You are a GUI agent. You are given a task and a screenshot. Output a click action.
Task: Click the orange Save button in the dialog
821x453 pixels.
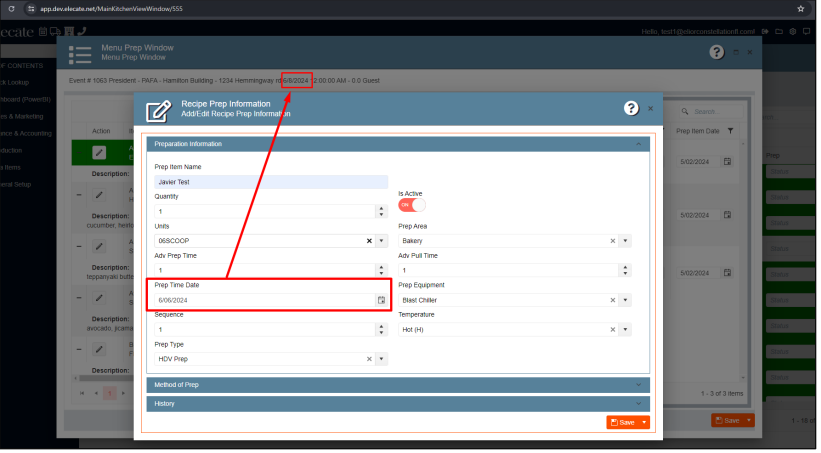click(x=622, y=423)
